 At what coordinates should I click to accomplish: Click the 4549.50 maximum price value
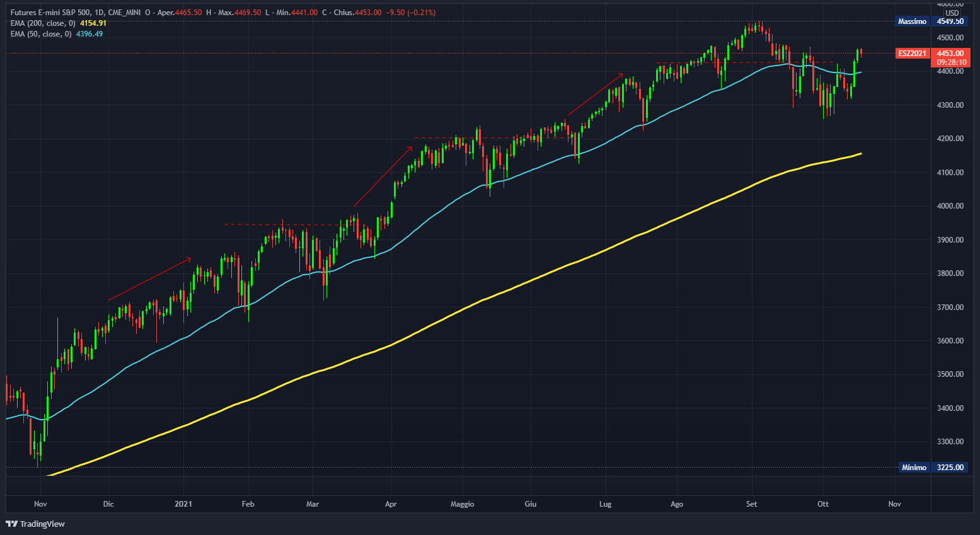tap(950, 21)
